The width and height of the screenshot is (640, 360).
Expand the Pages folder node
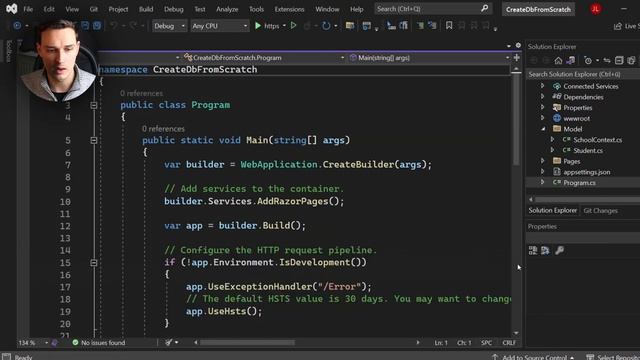point(542,161)
